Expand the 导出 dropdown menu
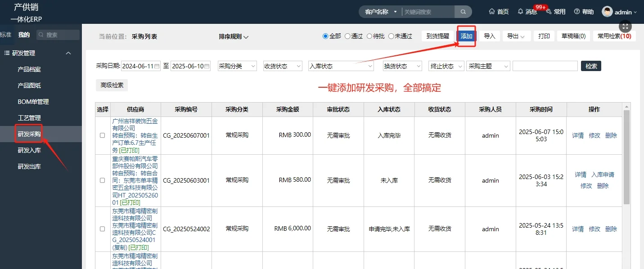Image resolution: width=644 pixels, height=269 pixels. coord(517,36)
